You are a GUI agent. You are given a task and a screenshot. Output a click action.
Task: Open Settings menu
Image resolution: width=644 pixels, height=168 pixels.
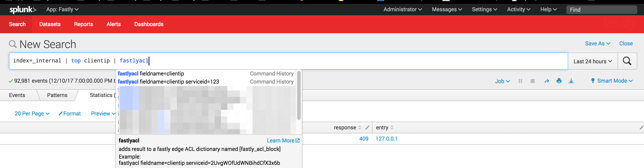(x=484, y=9)
